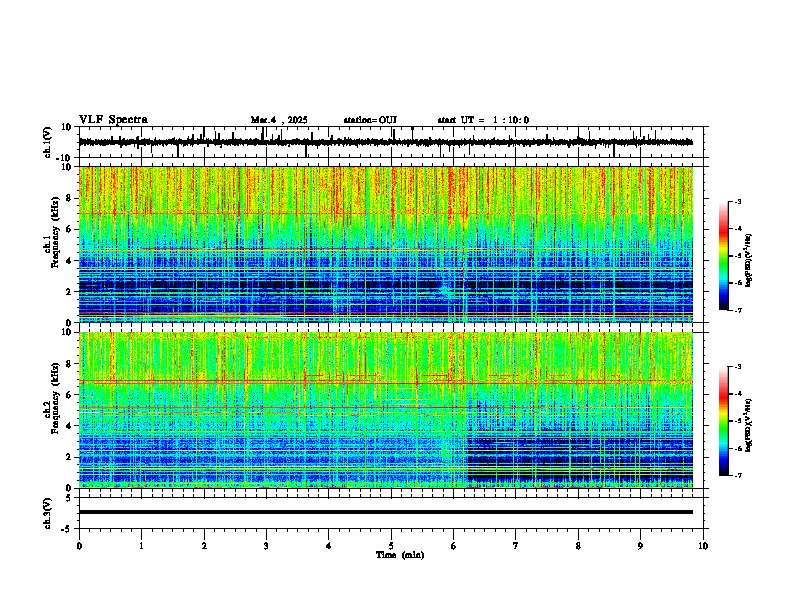
Task: Click time axis tick label "0"
Action: pos(79,546)
